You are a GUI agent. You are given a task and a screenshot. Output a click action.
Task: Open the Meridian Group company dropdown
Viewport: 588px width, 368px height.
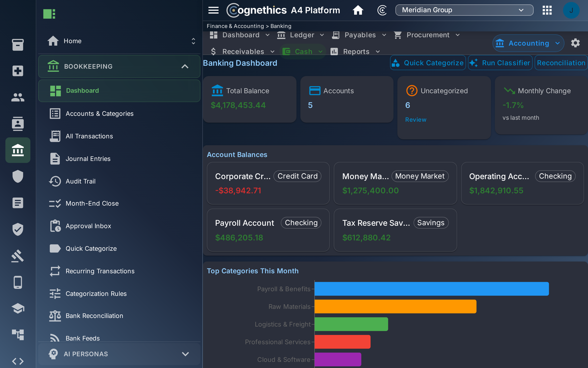464,10
